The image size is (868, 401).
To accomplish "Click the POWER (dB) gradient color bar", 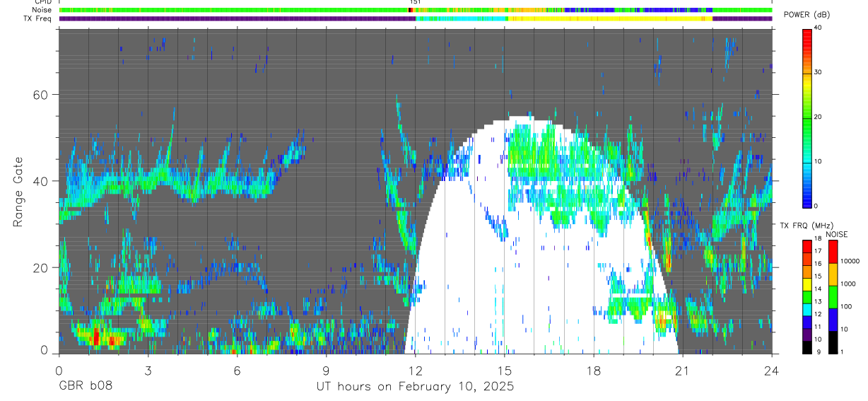I will 807,117.
